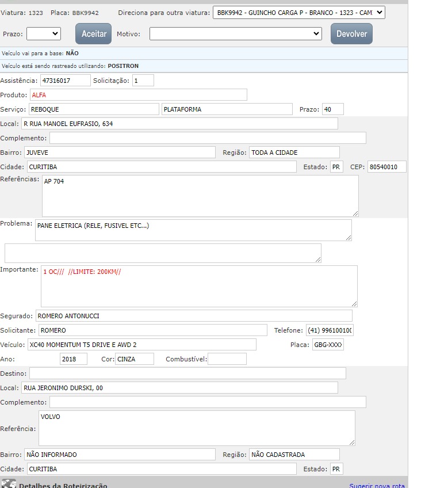The image size is (448, 488).
Task: Click the empty Combustível field
Action: tap(227, 359)
